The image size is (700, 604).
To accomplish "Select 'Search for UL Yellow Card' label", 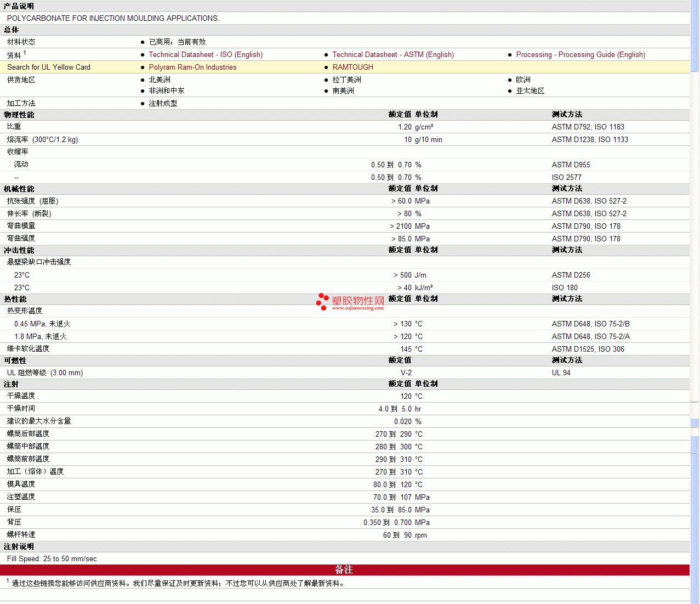I will click(x=49, y=67).
